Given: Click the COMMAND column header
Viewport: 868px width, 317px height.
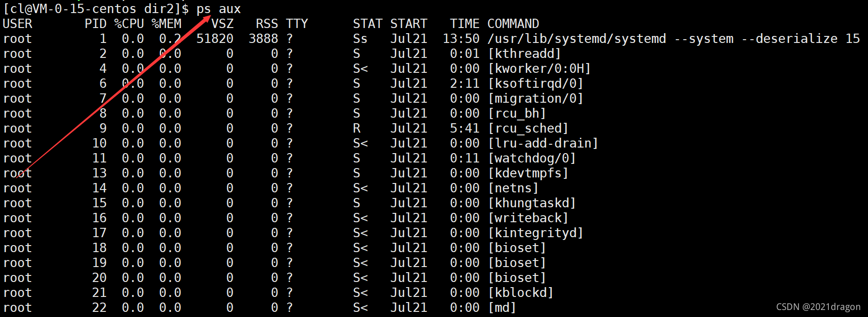Looking at the screenshot, I should click(513, 24).
